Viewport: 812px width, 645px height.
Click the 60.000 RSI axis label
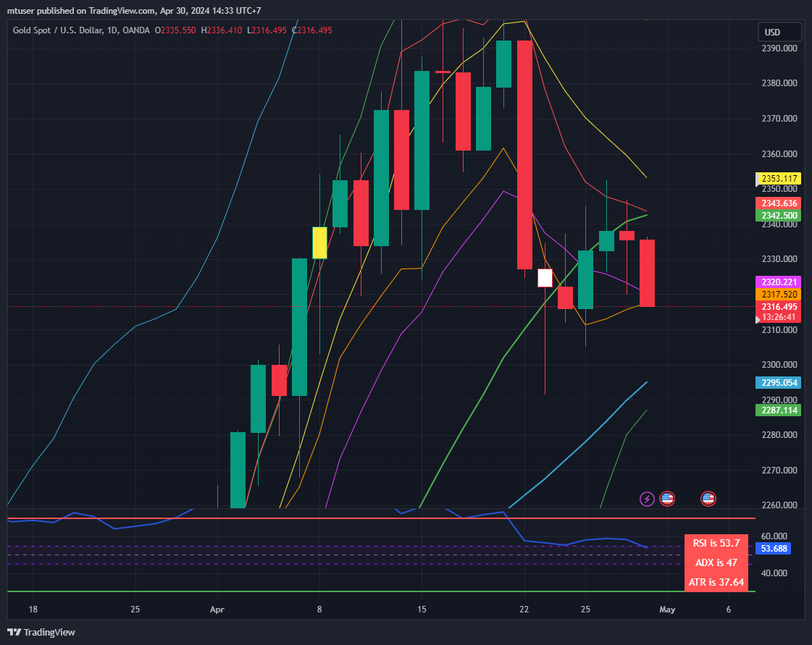tap(774, 536)
